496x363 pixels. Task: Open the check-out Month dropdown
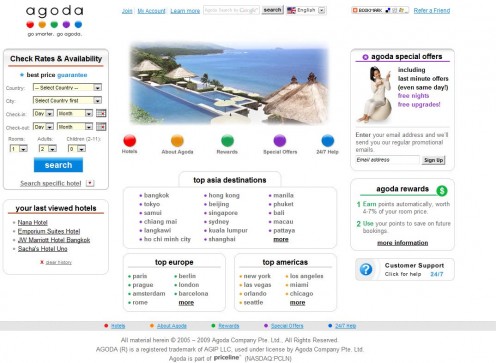(75, 127)
